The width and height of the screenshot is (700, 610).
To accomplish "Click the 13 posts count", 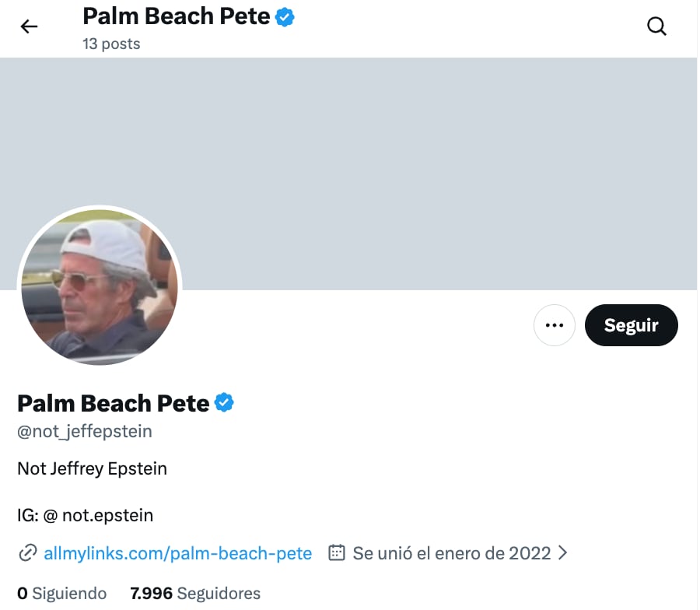I will 111,44.
